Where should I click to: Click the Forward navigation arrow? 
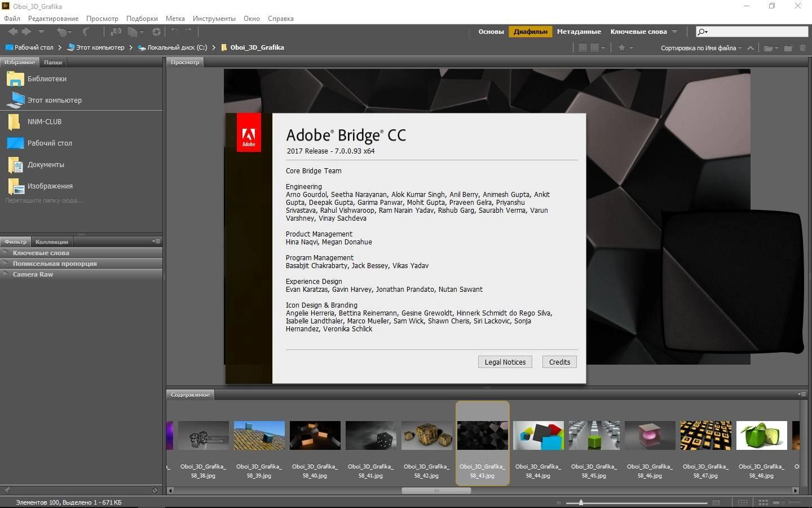point(27,32)
